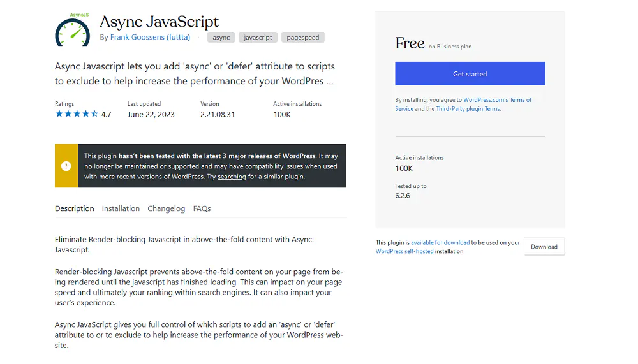
Task: Click the star rating icons
Action: [76, 114]
